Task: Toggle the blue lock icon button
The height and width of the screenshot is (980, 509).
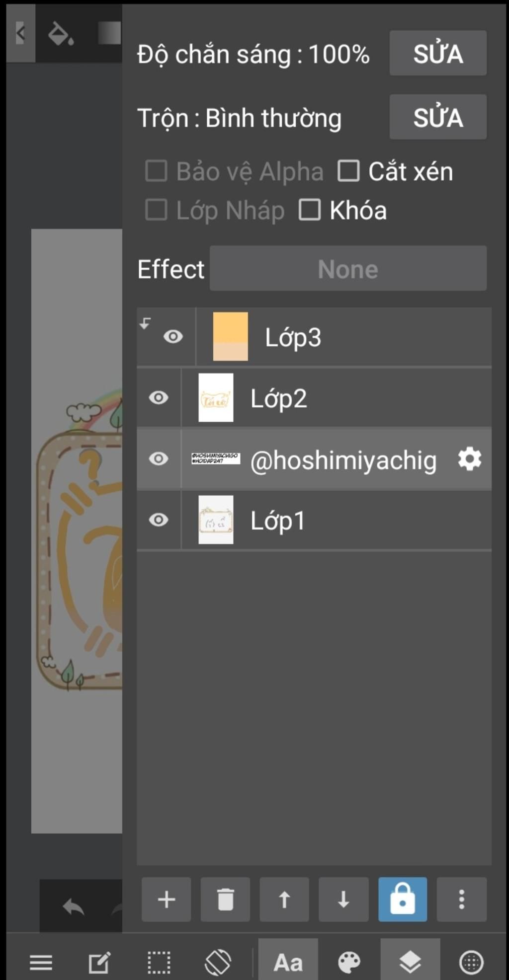Action: (x=403, y=899)
